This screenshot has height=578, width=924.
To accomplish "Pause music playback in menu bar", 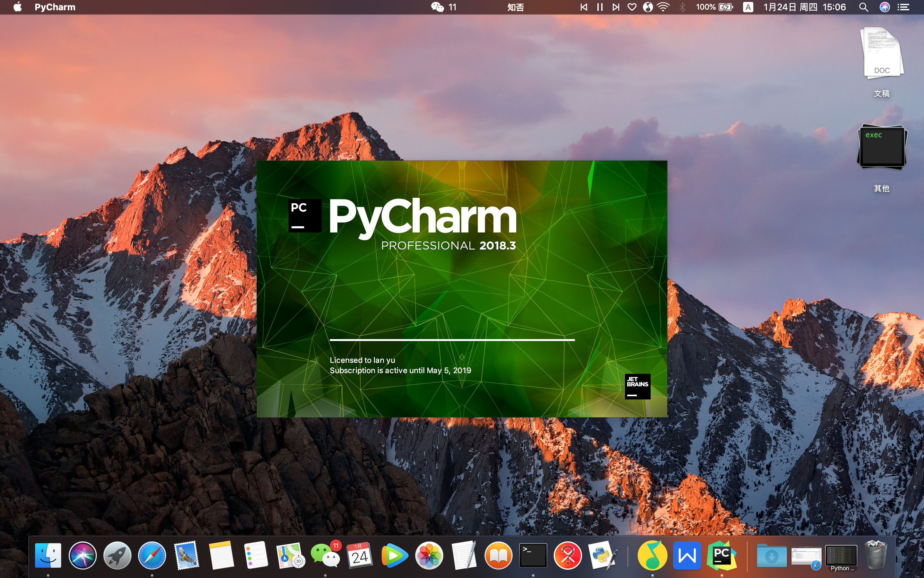I will pos(600,7).
